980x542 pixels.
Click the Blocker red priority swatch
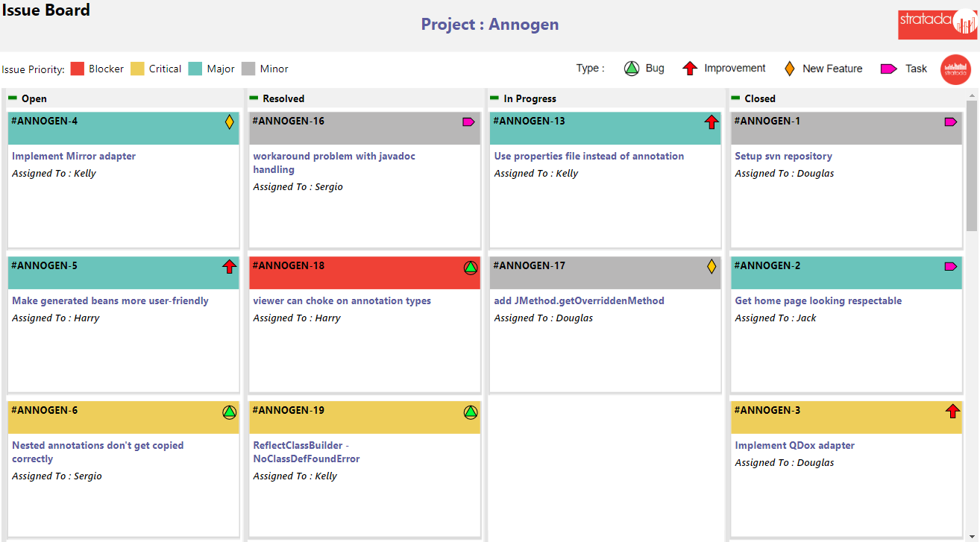coord(77,69)
